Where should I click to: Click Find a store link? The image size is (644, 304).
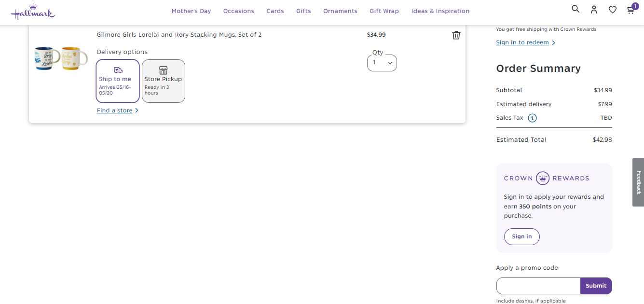coord(118,111)
